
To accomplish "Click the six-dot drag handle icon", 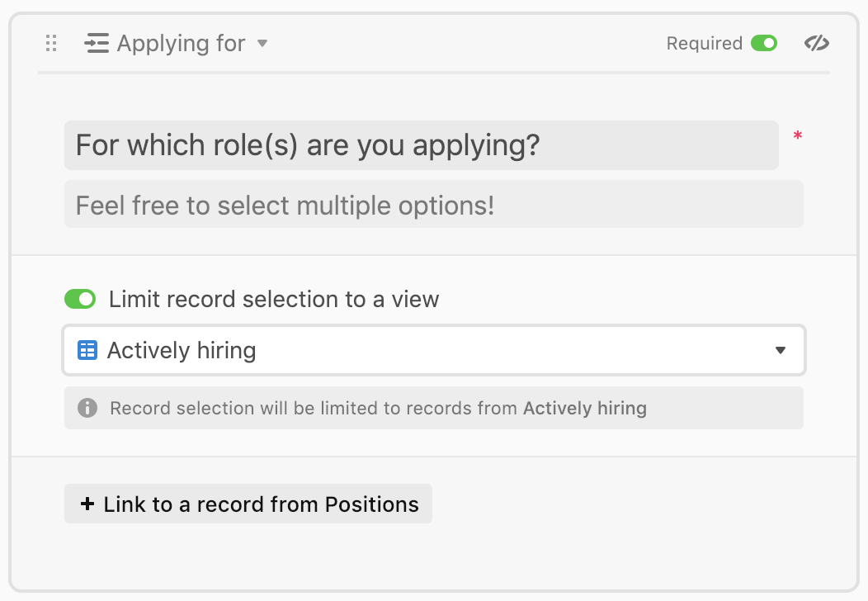I will point(51,43).
